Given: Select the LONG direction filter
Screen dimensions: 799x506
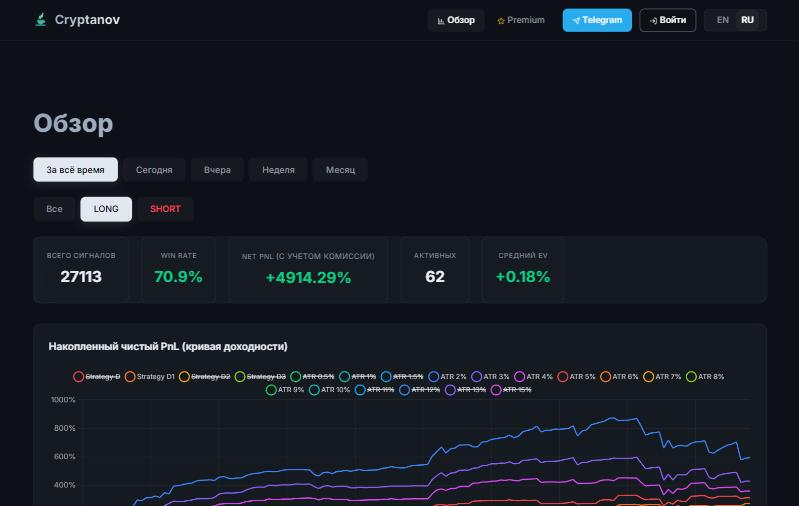Looking at the screenshot, I should click(x=106, y=209).
